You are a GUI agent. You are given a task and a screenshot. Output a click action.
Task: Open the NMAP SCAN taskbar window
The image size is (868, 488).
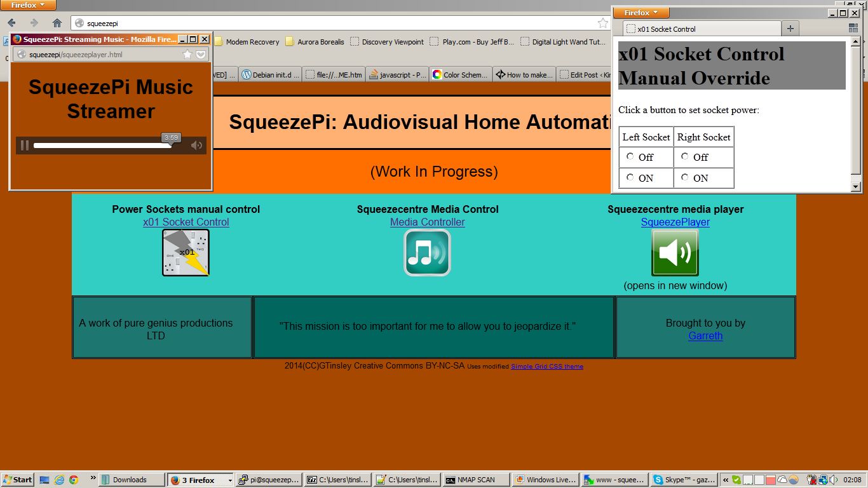tap(476, 480)
